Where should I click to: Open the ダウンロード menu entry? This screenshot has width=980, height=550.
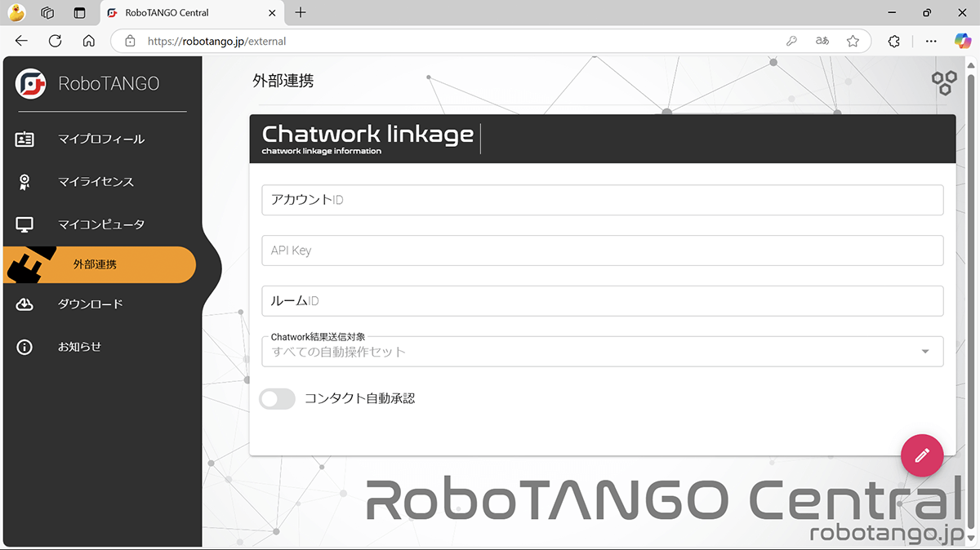[x=90, y=304]
